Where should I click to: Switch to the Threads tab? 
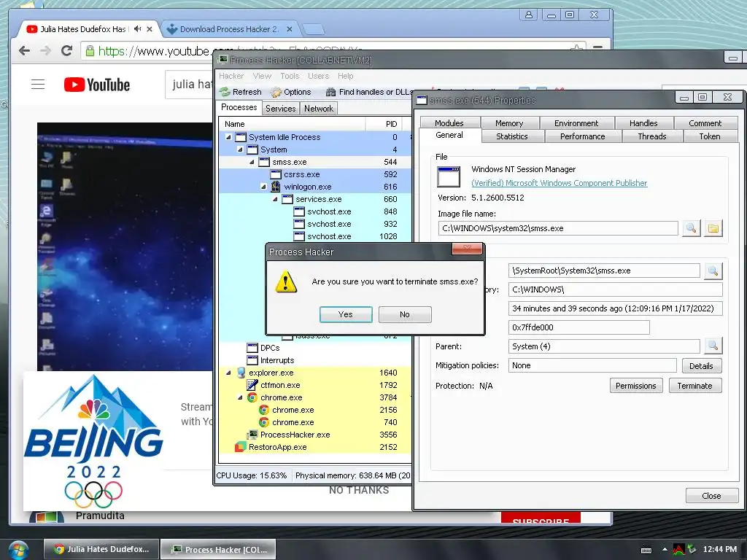(652, 136)
